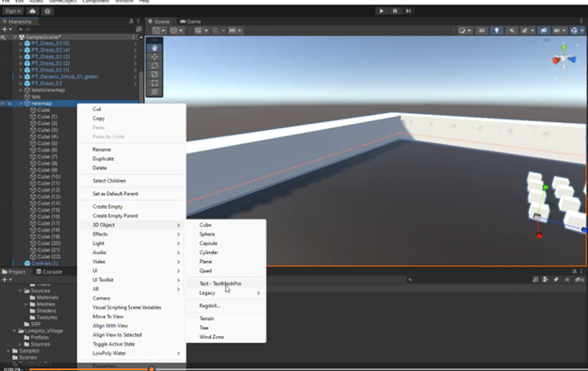
Task: Click the cloud services icon
Action: (33, 11)
